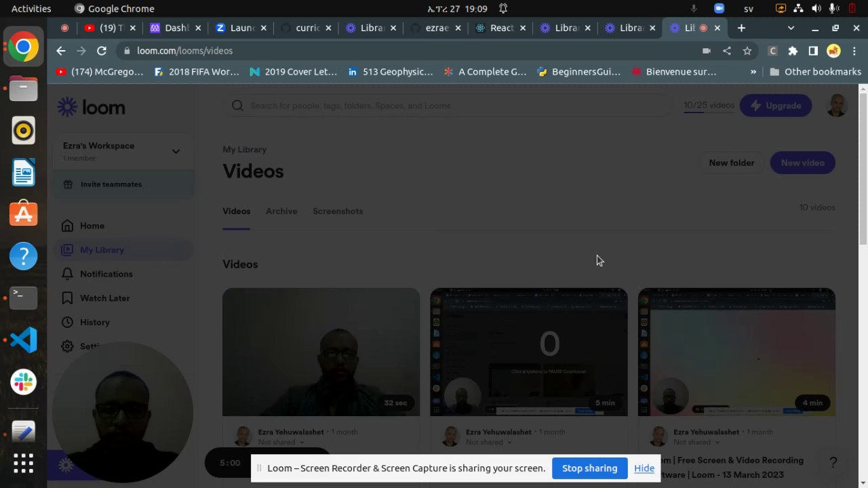Image resolution: width=868 pixels, height=488 pixels.
Task: Click Activities in top bar
Action: (31, 9)
